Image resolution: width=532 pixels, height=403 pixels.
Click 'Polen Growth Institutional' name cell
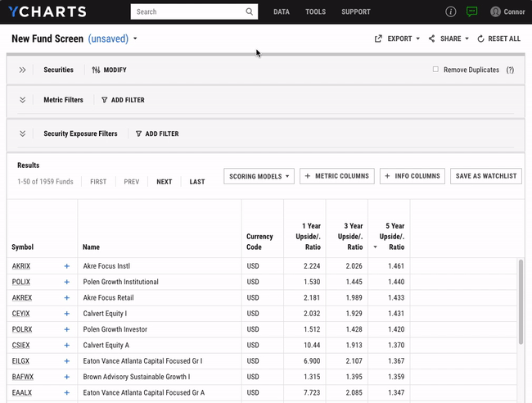tap(121, 282)
